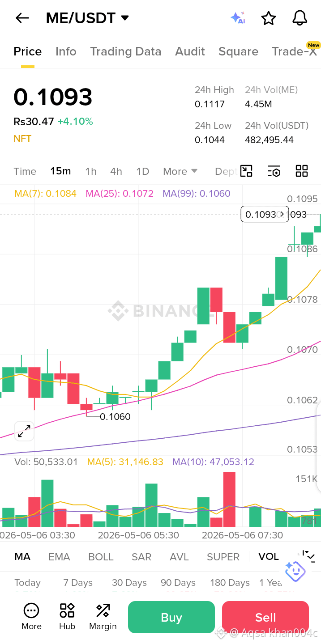
Task: Tap the Vol: 50,533.01 label
Action: [46, 462]
